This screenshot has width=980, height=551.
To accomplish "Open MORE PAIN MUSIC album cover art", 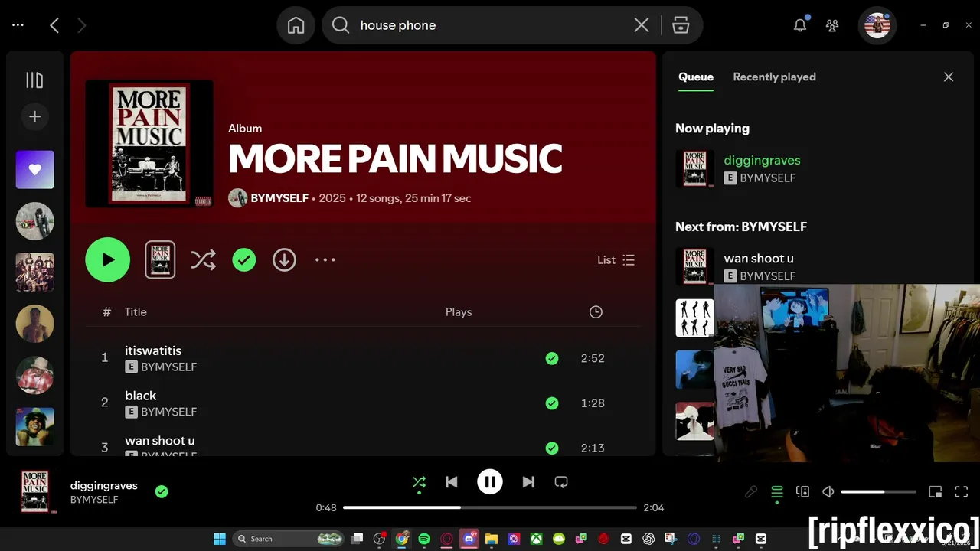I will [149, 143].
